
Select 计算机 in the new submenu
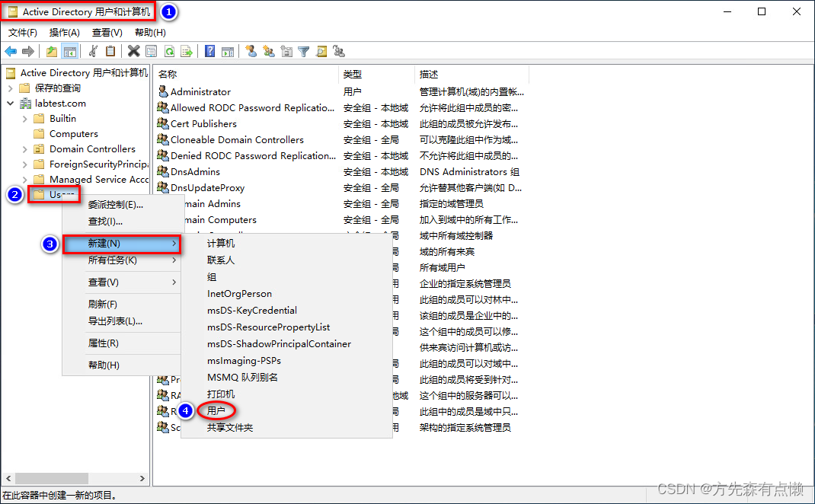coord(221,243)
